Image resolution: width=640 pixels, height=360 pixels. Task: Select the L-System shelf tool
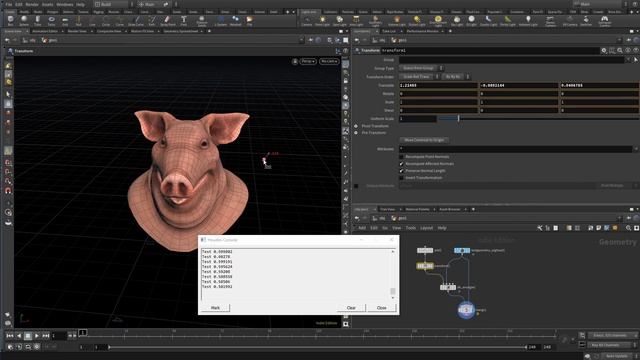pos(221,20)
